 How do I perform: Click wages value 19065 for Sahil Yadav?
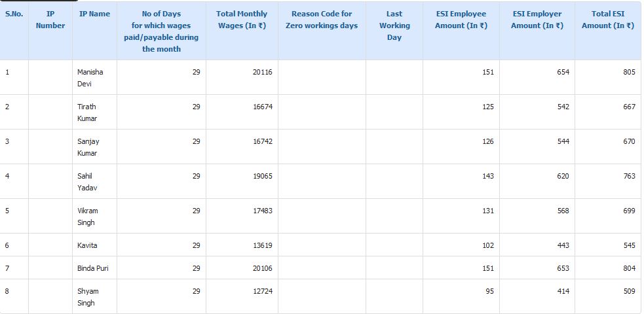[x=263, y=176]
